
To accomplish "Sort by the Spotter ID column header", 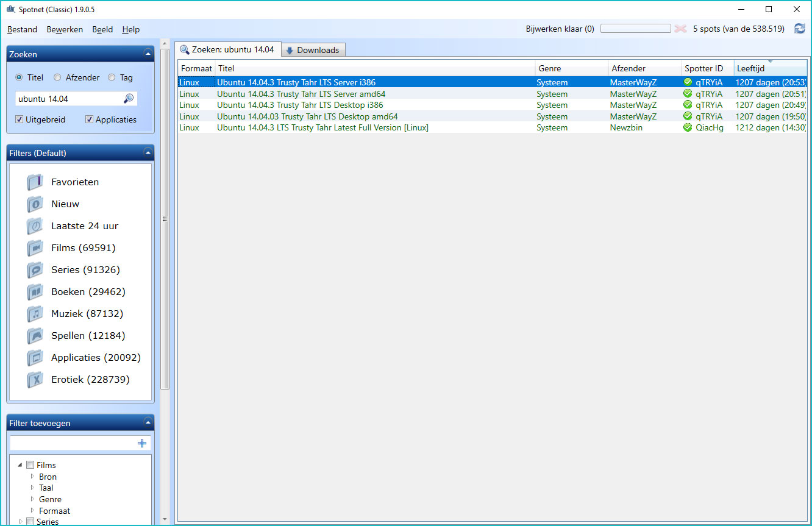I will coord(708,68).
